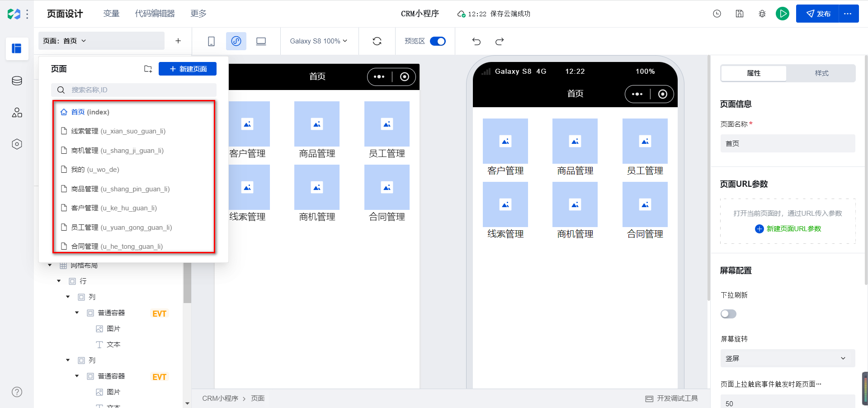Image resolution: width=868 pixels, height=408 pixels.
Task: Collapse the second 列 tree node
Action: click(68, 361)
